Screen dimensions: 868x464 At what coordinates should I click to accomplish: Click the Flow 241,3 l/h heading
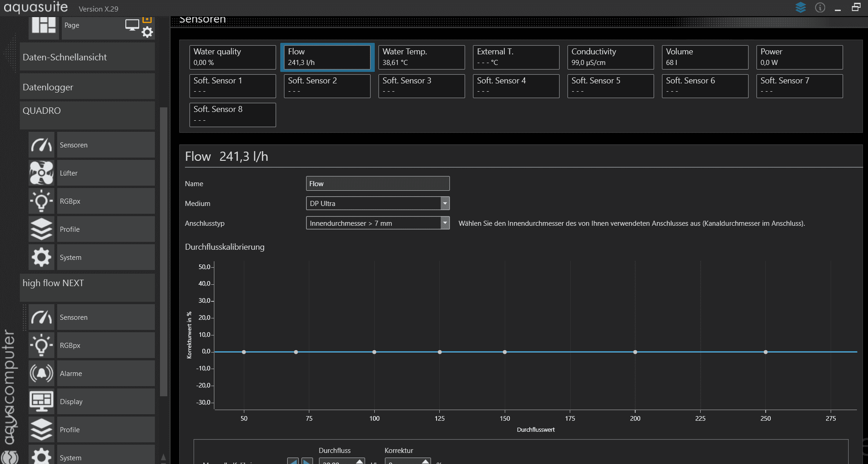click(x=226, y=157)
